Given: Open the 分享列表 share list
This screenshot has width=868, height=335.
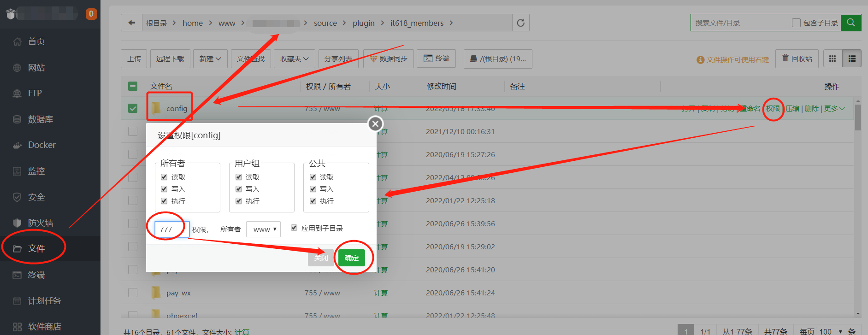Looking at the screenshot, I should [x=338, y=59].
